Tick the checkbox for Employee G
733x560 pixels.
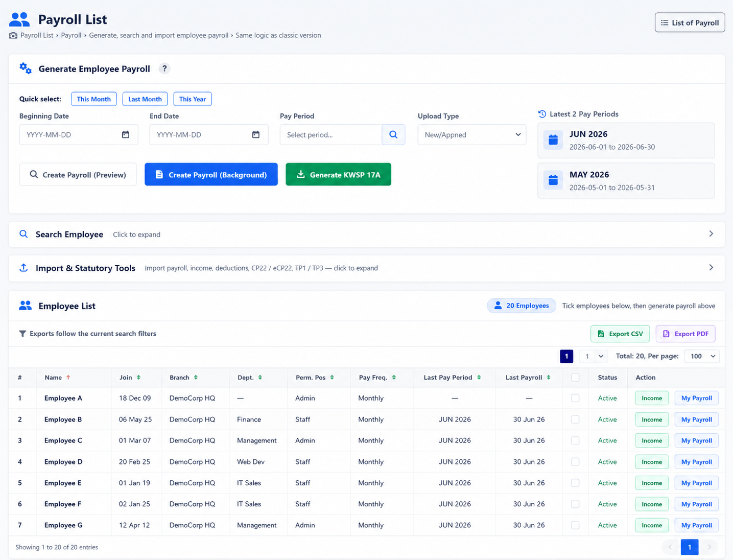pyautogui.click(x=575, y=525)
